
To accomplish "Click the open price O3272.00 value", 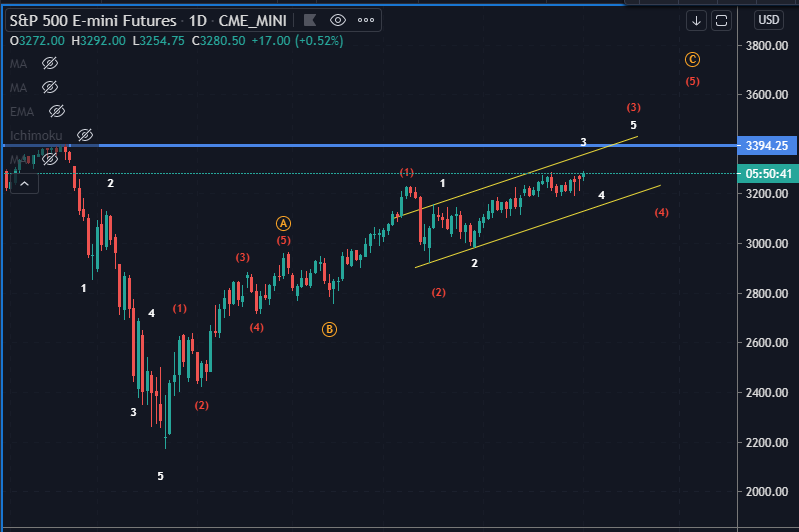I will click(37, 41).
